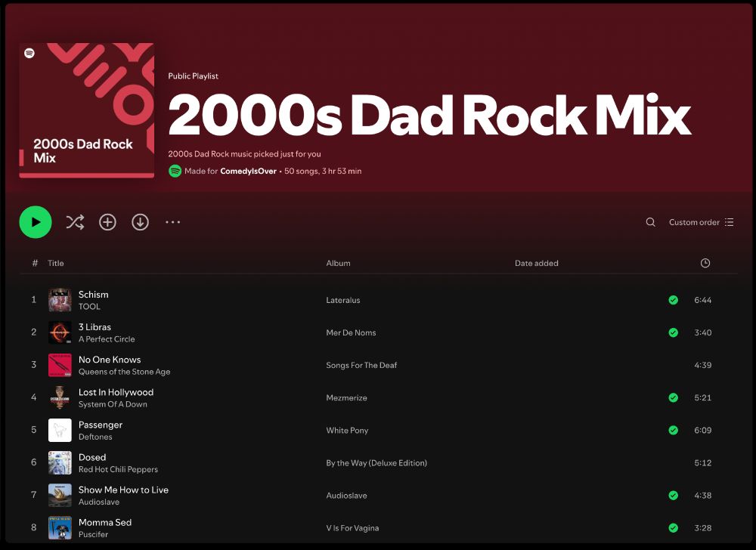Image resolution: width=756 pixels, height=550 pixels.
Task: Click the playlist cover art
Action: point(87,110)
